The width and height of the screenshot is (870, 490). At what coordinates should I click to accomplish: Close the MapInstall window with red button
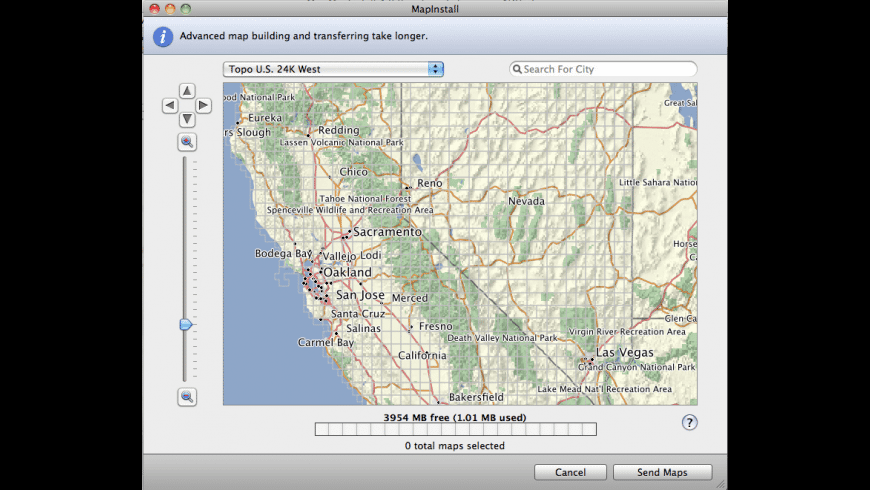tap(155, 8)
